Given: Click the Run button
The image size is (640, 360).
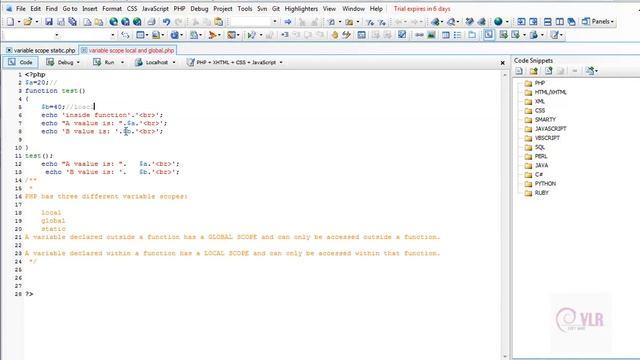Looking at the screenshot, I should [105, 62].
